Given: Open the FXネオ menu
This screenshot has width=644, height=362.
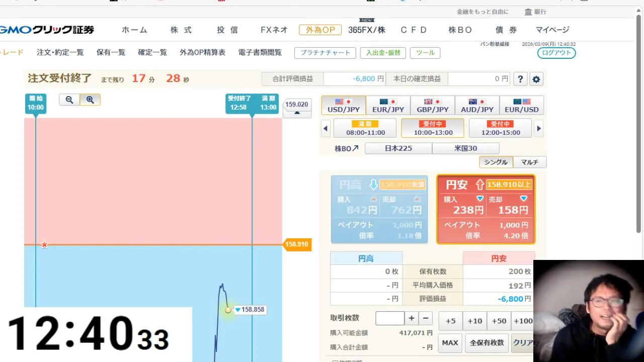Looking at the screenshot, I should click(x=274, y=30).
